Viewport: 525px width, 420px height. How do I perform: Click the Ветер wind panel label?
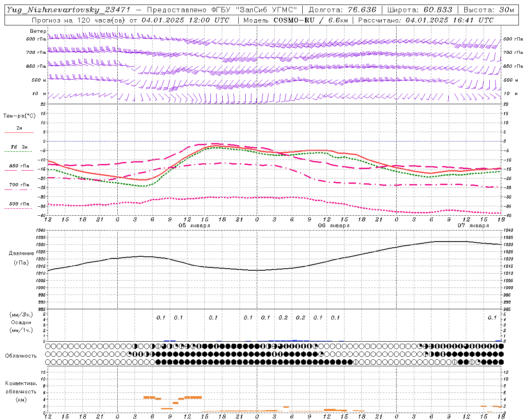tap(38, 31)
